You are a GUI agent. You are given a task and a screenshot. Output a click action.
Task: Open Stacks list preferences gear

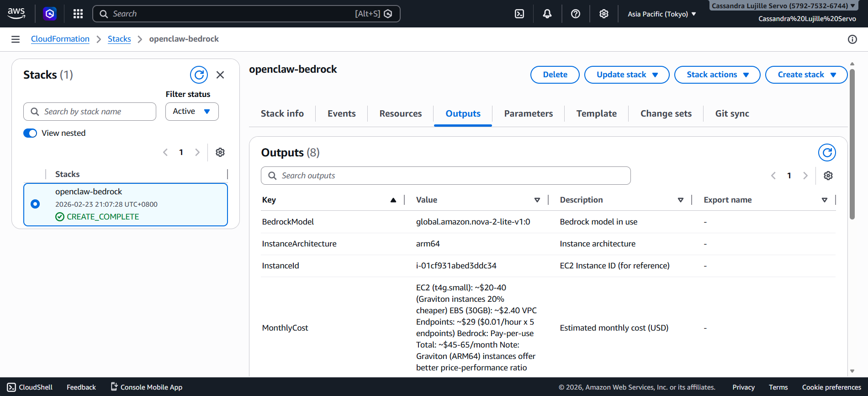(x=220, y=152)
